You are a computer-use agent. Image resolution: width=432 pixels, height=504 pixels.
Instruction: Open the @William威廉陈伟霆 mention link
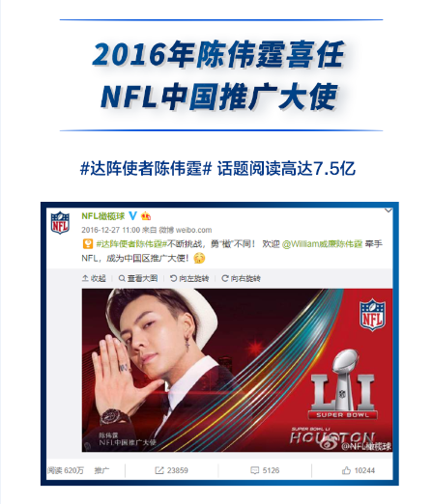click(x=322, y=244)
